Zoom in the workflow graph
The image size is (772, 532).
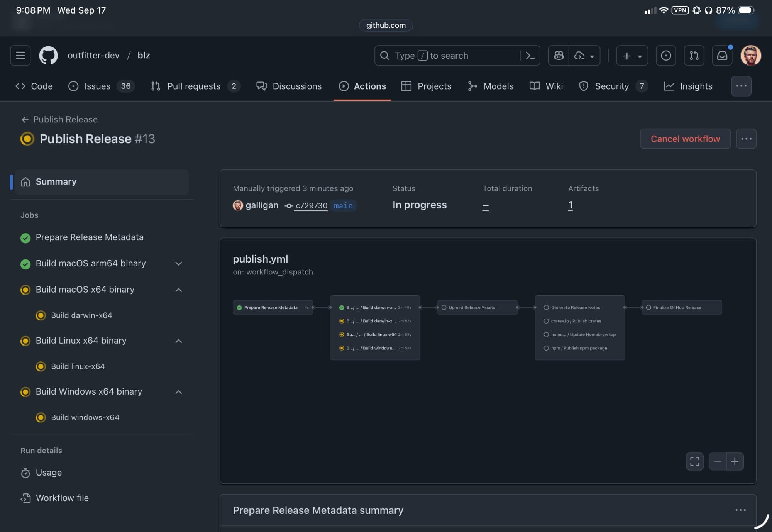[735, 461]
